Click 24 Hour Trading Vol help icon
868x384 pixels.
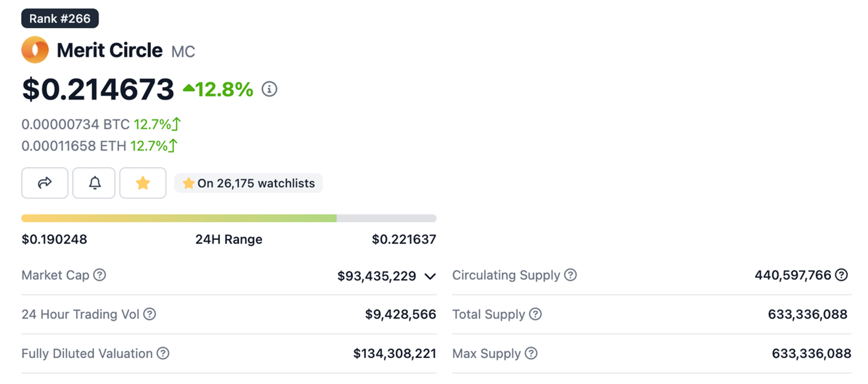coord(150,314)
